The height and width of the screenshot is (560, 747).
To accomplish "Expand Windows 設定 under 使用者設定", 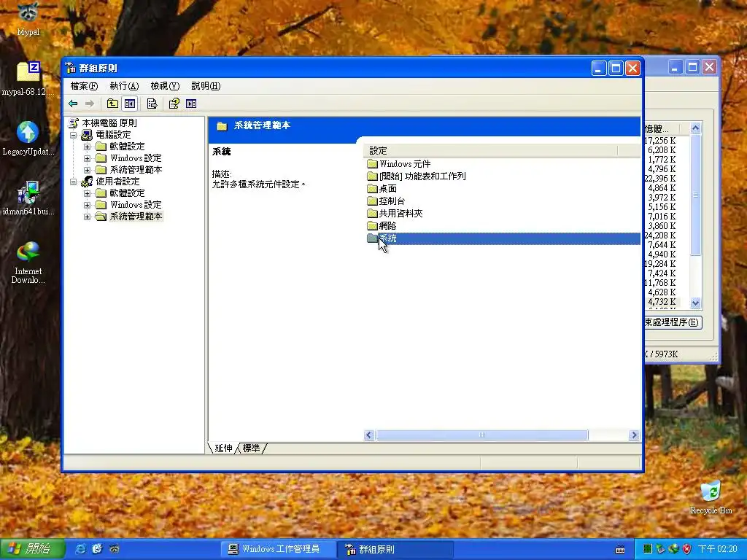I will tap(88, 205).
